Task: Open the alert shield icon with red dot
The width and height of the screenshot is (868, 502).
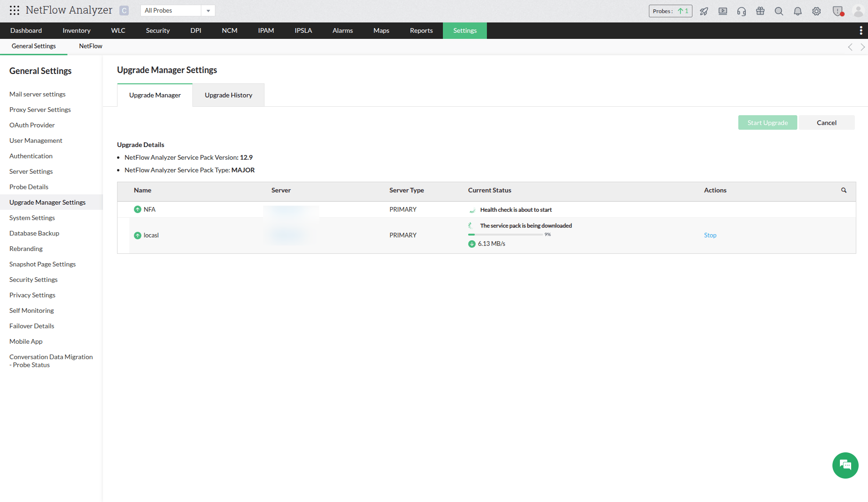Action: point(838,11)
